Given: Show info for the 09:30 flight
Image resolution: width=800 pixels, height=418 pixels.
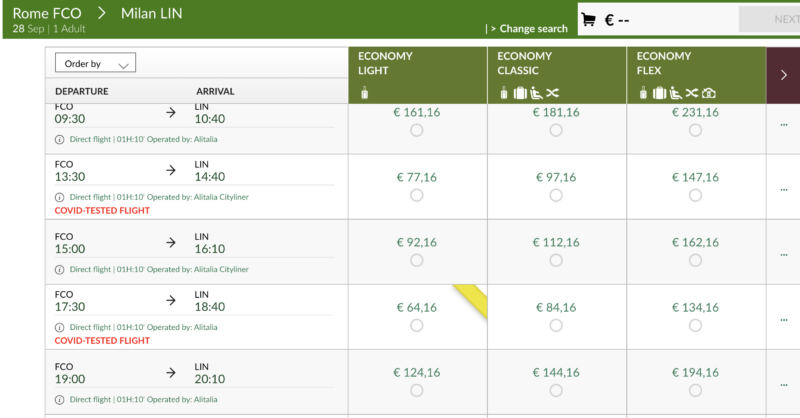Looking at the screenshot, I should (59, 139).
